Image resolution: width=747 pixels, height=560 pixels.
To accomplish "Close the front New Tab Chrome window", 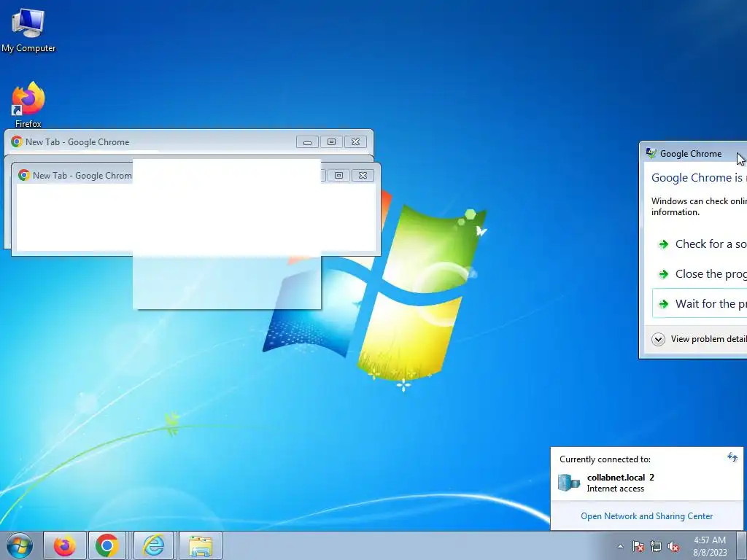I will click(363, 175).
